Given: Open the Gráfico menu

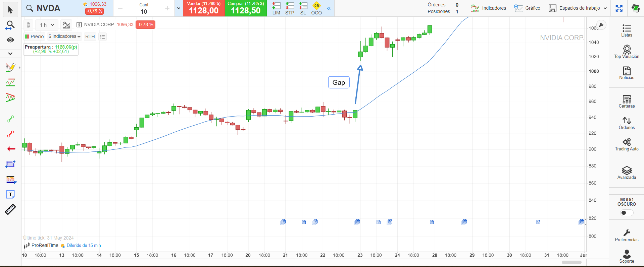Looking at the screenshot, I should click(527, 8).
